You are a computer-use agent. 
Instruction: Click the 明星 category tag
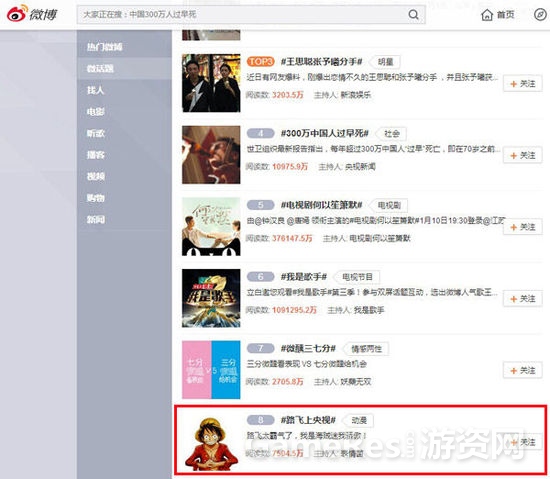pos(385,62)
